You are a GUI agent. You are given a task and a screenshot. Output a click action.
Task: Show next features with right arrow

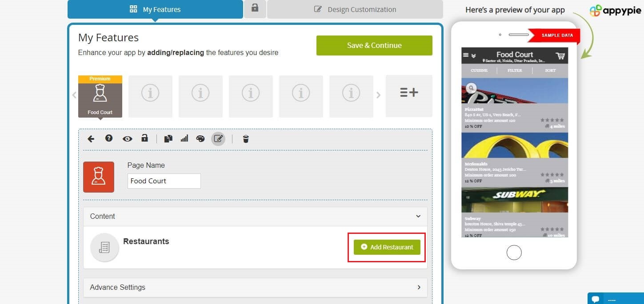378,95
